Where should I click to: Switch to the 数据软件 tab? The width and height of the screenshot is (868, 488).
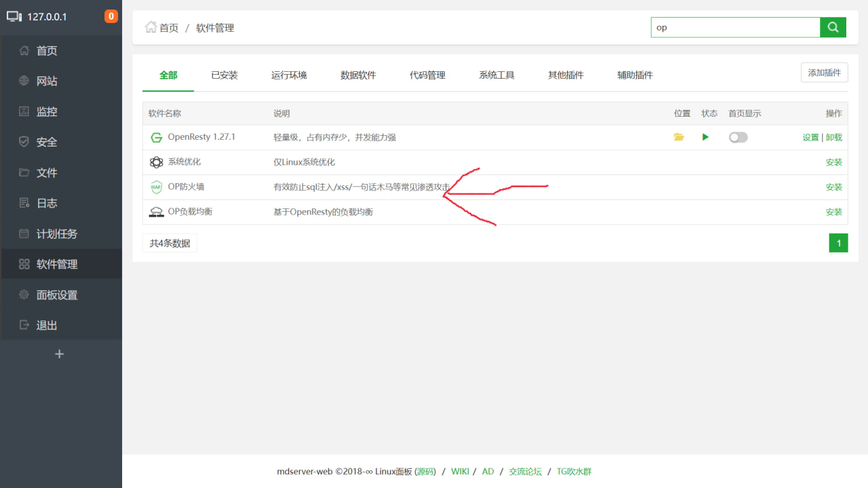359,75
